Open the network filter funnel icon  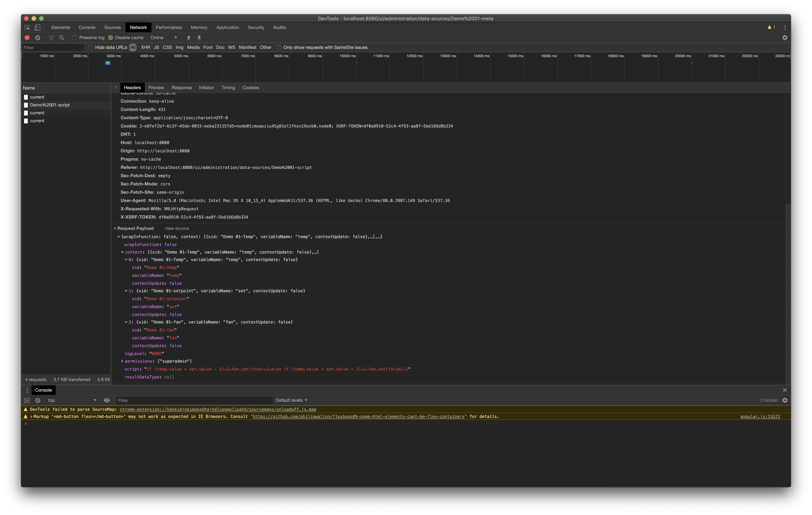click(x=51, y=37)
